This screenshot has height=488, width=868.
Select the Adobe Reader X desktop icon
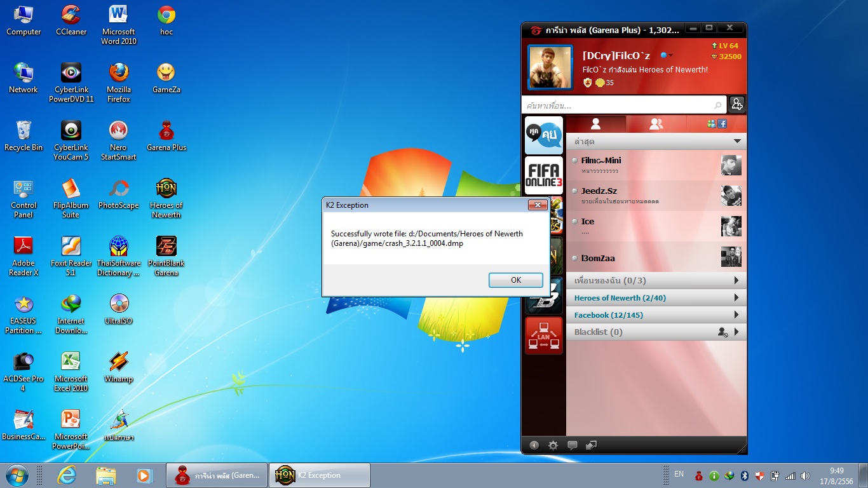24,256
